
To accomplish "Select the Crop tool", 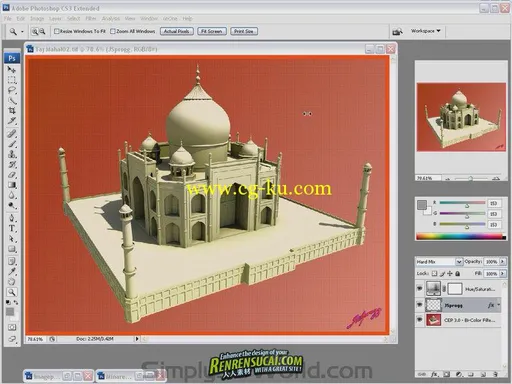I will point(12,110).
